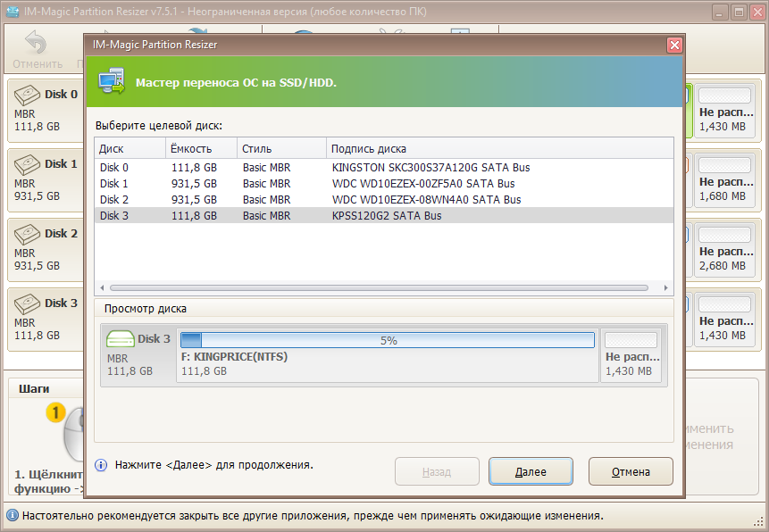Select the unallocated 1,430 MB block in preview
Viewport: 769px width, 532px height.
tap(631, 355)
